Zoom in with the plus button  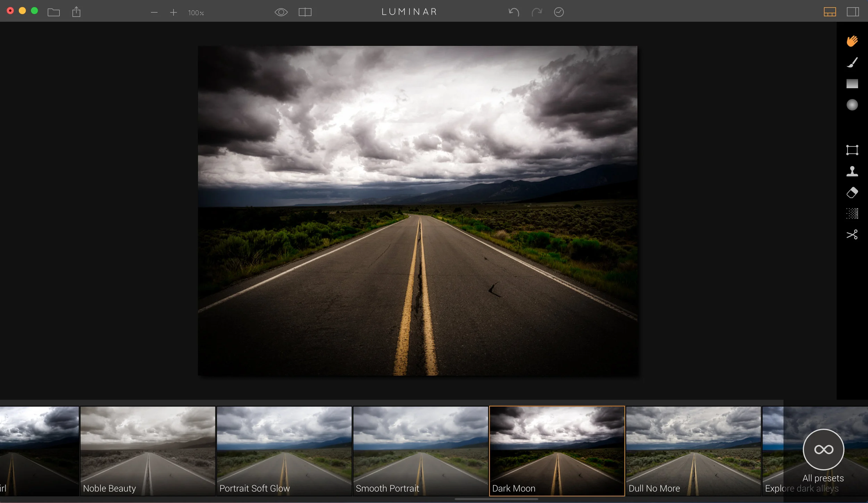point(173,13)
